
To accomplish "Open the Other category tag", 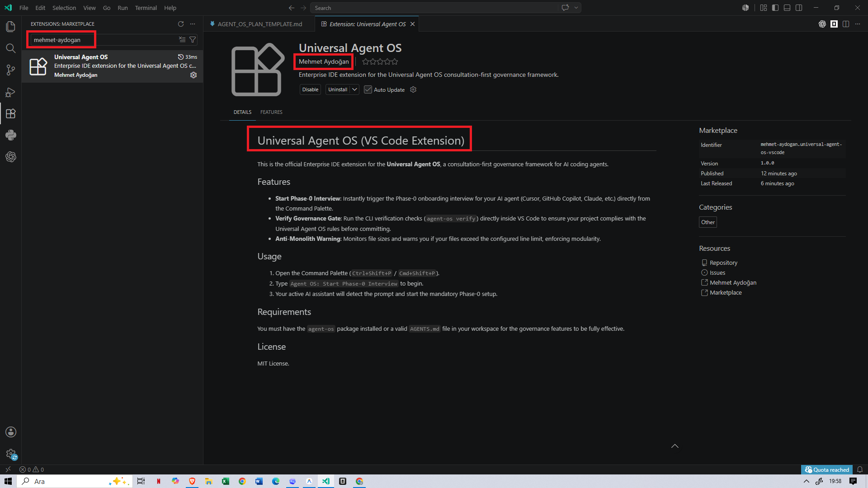I will pos(708,222).
